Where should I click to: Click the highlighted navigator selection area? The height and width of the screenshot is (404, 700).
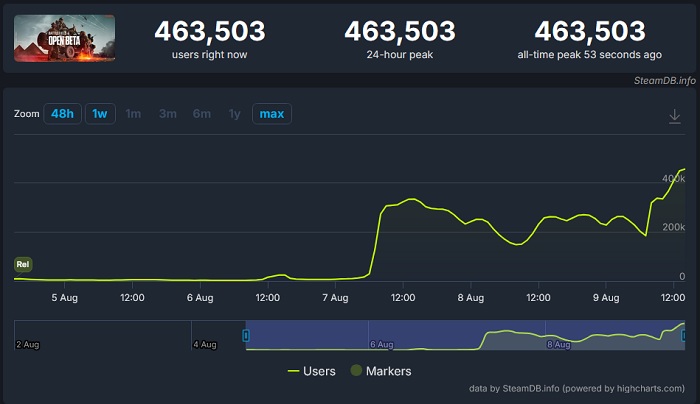pyautogui.click(x=465, y=335)
